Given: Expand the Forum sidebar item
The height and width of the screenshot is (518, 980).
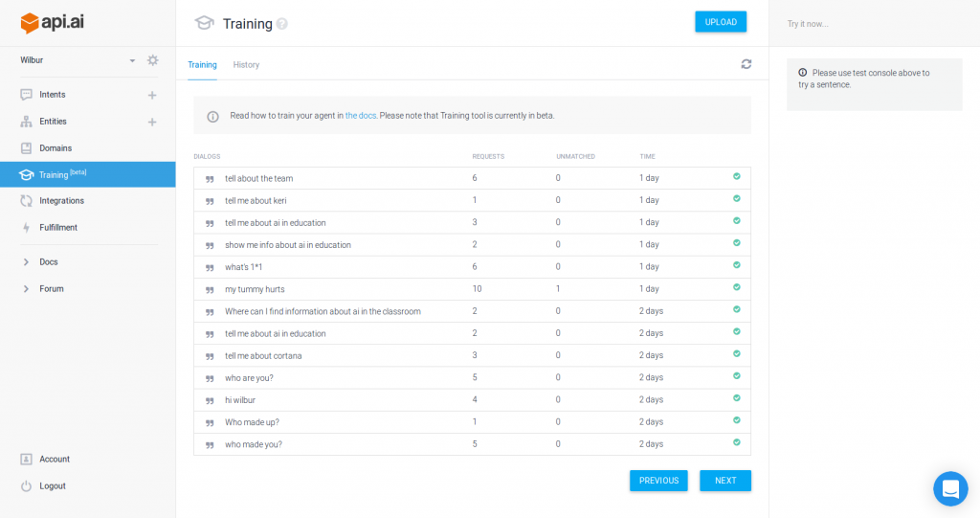Looking at the screenshot, I should coord(26,288).
